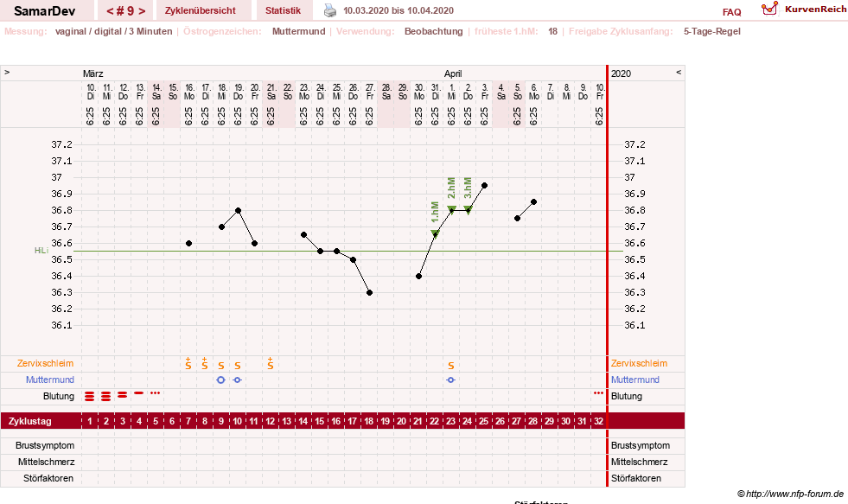Image resolution: width=848 pixels, height=504 pixels.
Task: Select Muttermund symbol on cycle day 23
Action: (451, 380)
